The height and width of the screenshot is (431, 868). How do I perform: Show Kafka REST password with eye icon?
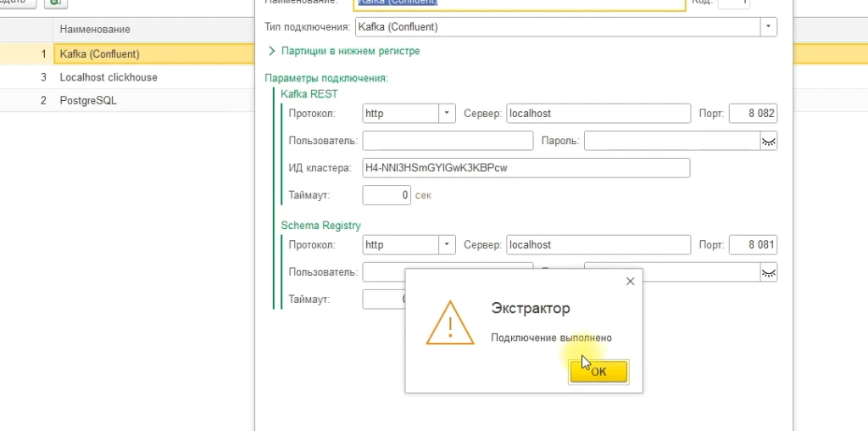click(768, 141)
